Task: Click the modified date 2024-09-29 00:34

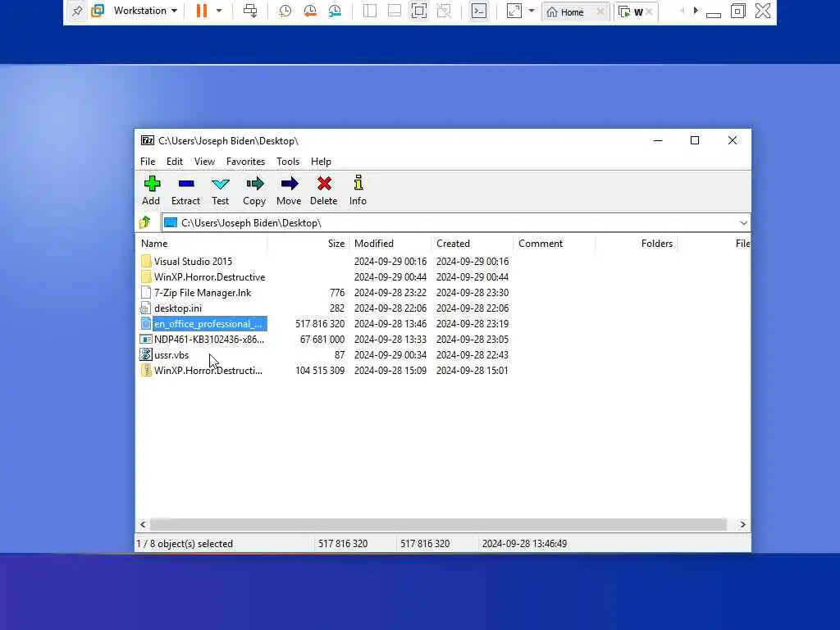Action: 390,354
